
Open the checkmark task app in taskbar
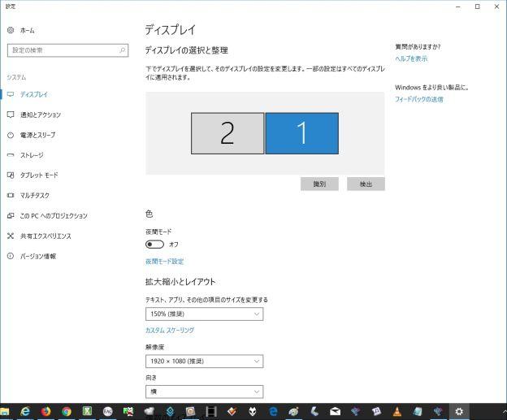point(232,411)
